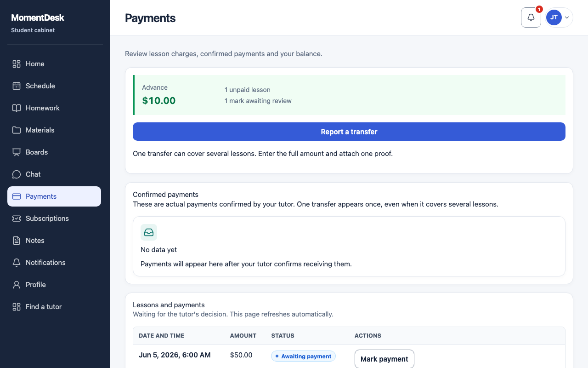
Task: Click the Awaiting payment status badge
Action: (x=303, y=356)
